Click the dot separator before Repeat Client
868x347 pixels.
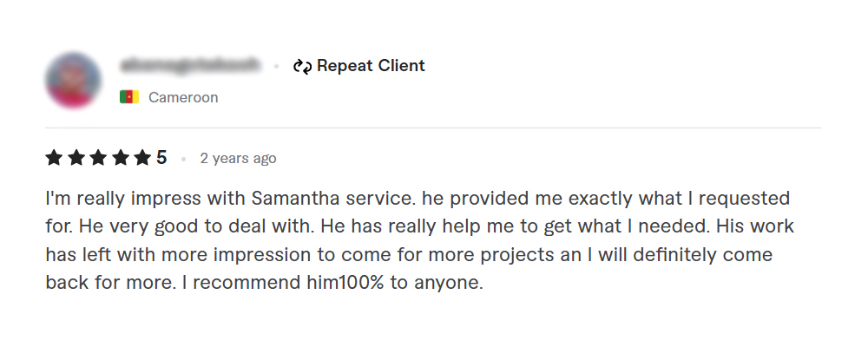coord(276,66)
